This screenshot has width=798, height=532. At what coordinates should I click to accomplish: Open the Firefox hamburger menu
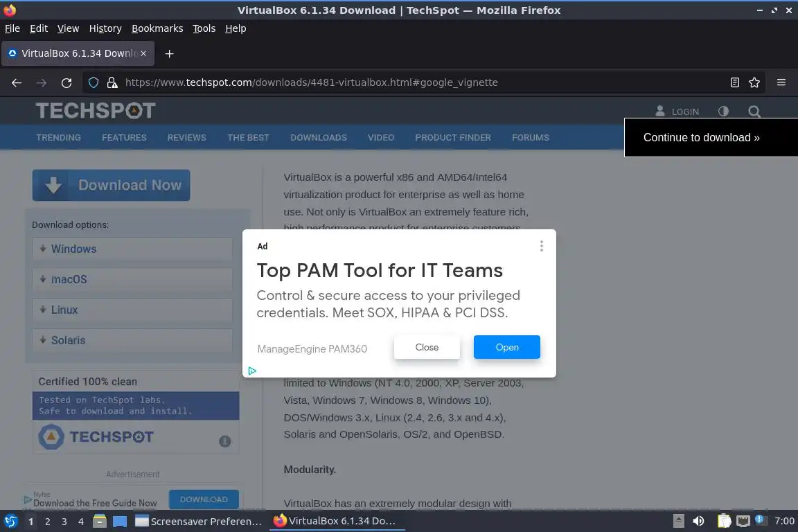click(x=781, y=82)
